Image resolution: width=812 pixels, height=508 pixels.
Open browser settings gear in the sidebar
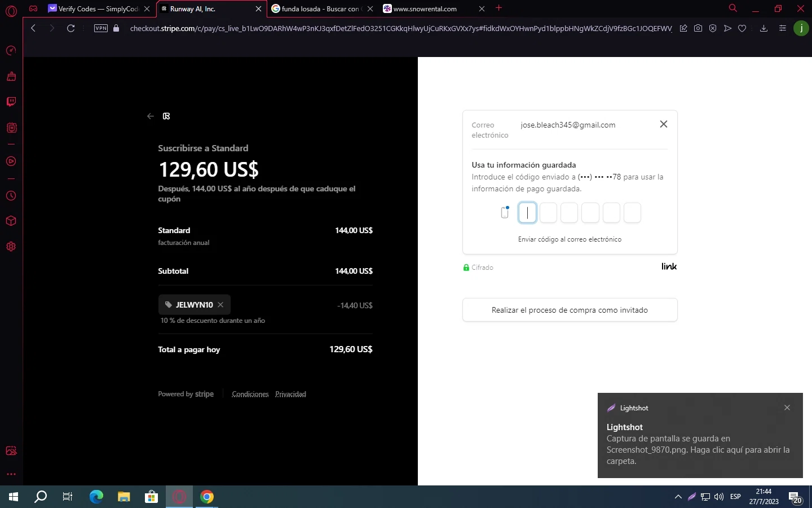tap(11, 247)
